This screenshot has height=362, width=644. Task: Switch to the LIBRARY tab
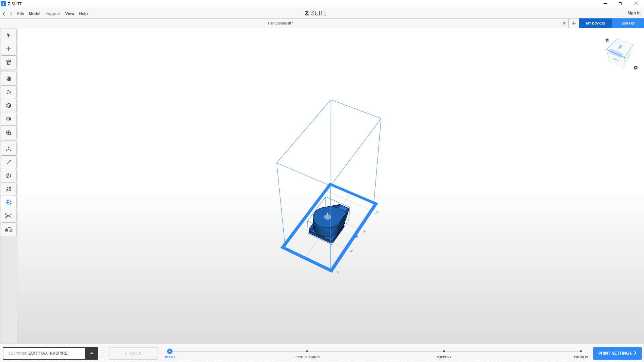coord(628,23)
